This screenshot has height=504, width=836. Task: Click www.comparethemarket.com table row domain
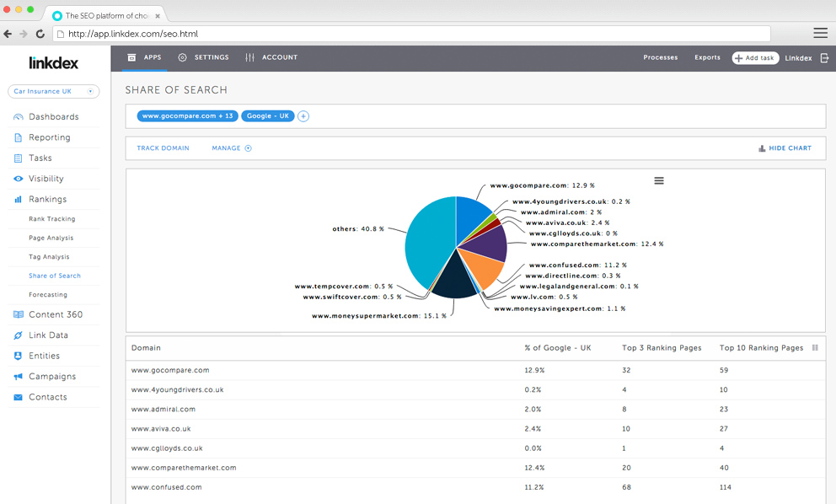(184, 468)
